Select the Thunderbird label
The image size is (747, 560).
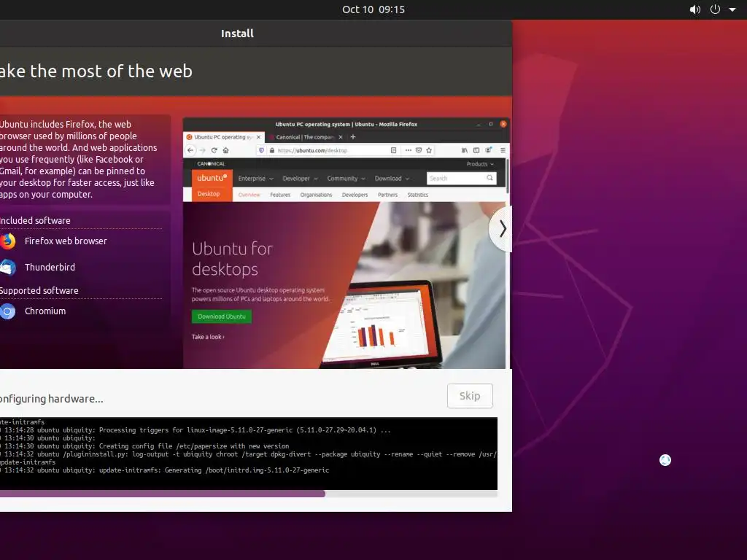50,267
